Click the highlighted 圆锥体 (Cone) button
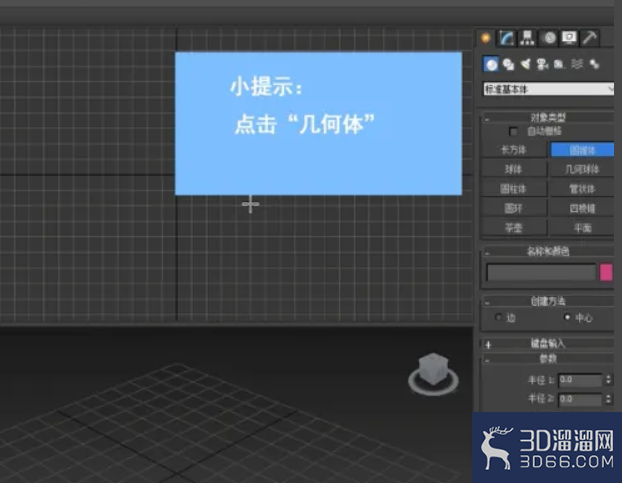 tap(582, 150)
